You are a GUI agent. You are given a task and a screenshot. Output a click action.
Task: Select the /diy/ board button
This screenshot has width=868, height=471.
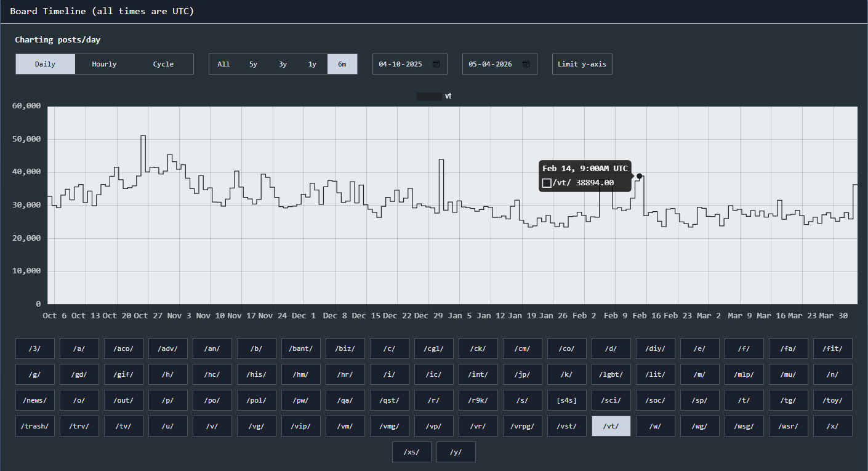pos(656,348)
